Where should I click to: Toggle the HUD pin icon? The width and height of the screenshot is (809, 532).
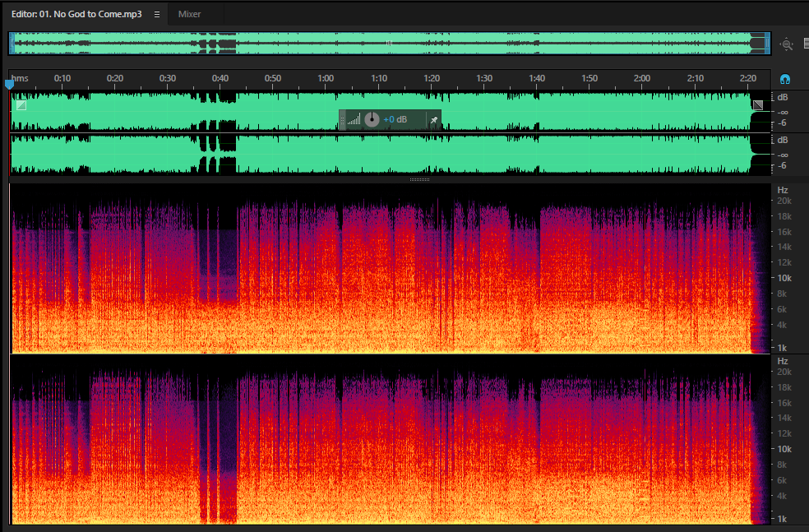click(434, 120)
